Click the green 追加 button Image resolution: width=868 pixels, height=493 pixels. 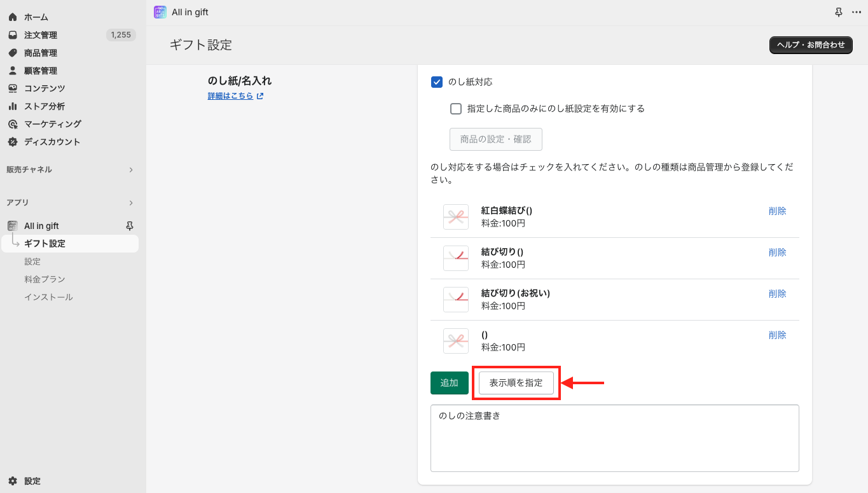pos(450,383)
